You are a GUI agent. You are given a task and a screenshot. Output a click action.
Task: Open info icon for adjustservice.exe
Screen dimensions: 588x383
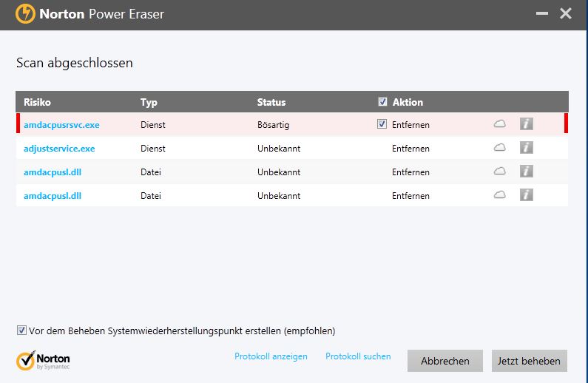[526, 148]
